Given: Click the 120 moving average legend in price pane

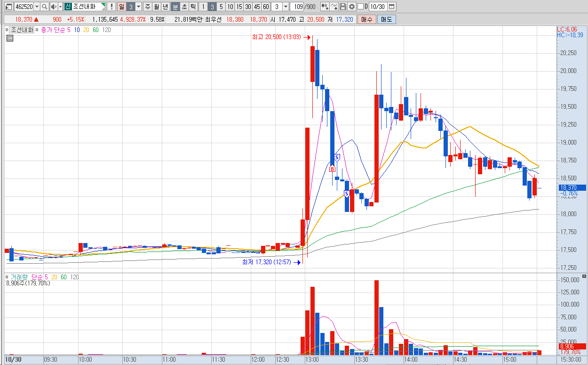Looking at the screenshot, I should (x=106, y=30).
